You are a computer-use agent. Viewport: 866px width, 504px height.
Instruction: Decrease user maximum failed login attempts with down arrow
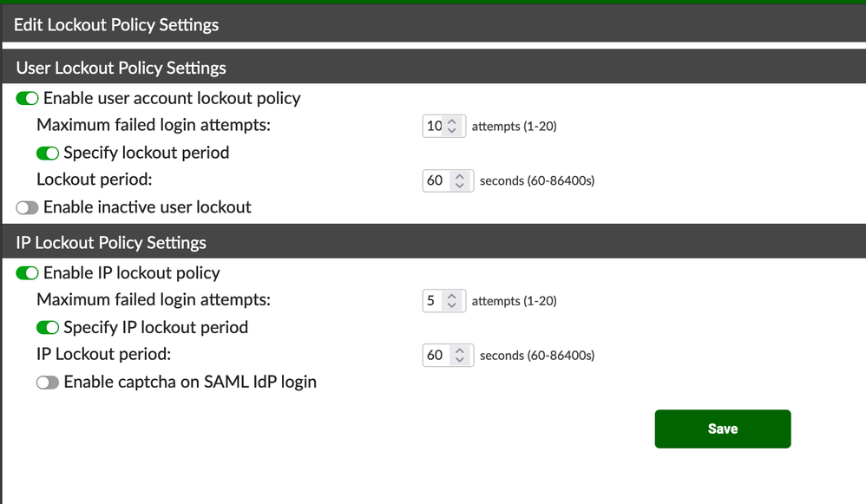click(x=451, y=132)
